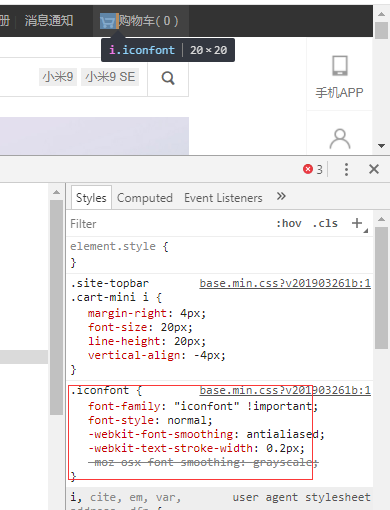The height and width of the screenshot is (510, 390).
Task: Click the .site-topbar .cart-mini i selector
Action: point(110,290)
